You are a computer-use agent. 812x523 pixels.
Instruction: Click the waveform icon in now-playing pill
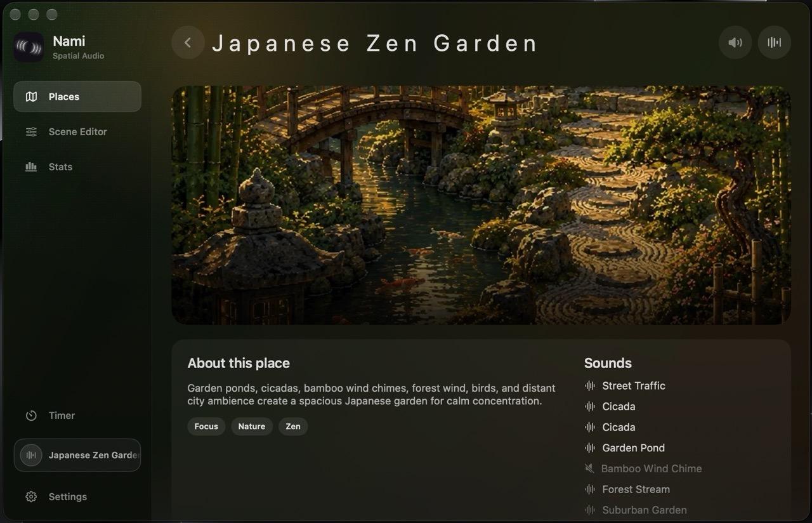(x=31, y=455)
